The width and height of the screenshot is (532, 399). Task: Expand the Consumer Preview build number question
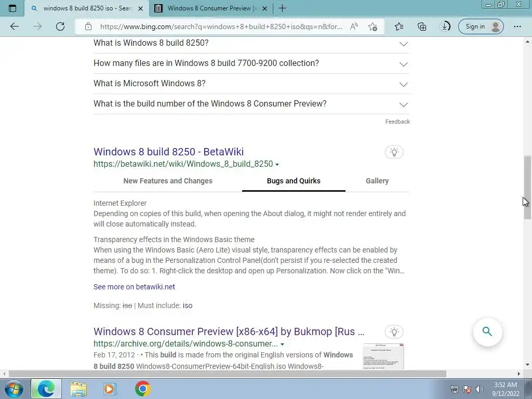tap(251, 104)
